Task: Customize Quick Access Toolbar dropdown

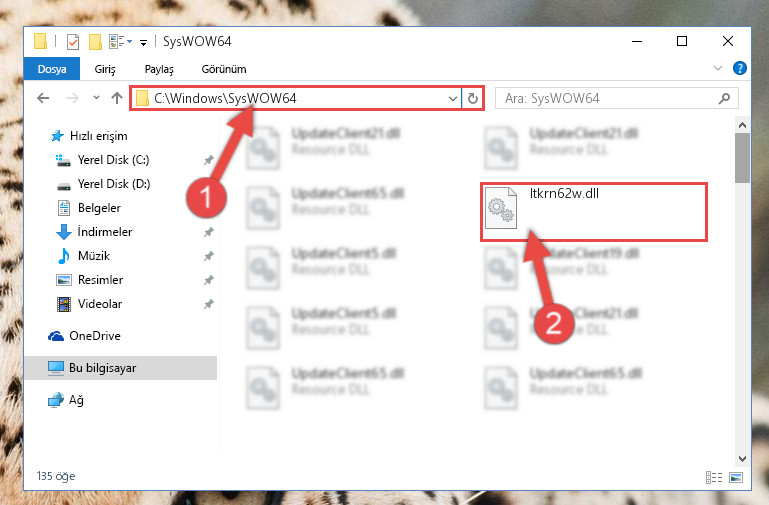Action: click(143, 43)
